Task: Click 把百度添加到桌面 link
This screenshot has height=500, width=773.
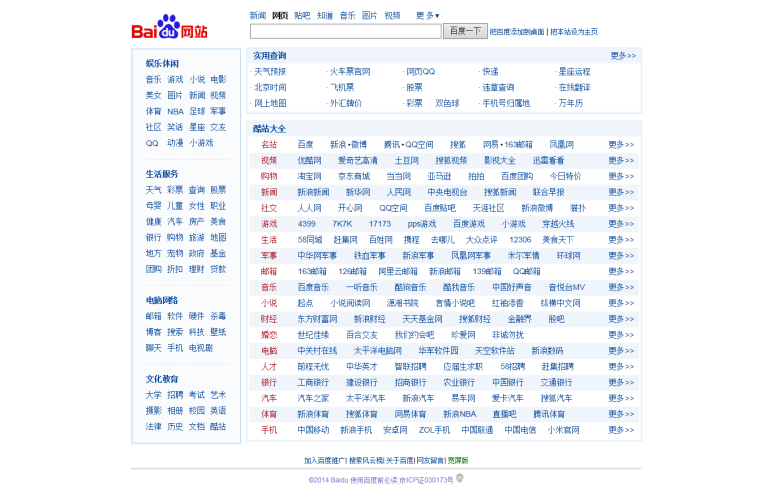Action: coord(517,32)
